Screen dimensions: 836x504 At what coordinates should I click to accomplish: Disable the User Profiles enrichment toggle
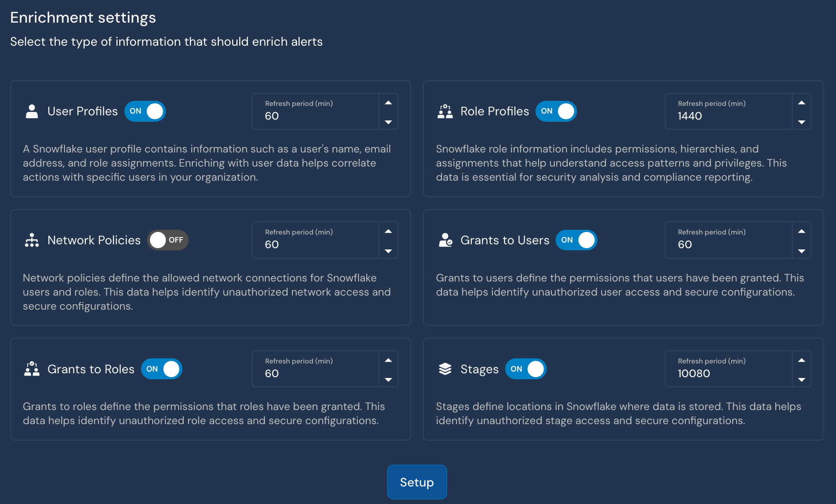145,111
